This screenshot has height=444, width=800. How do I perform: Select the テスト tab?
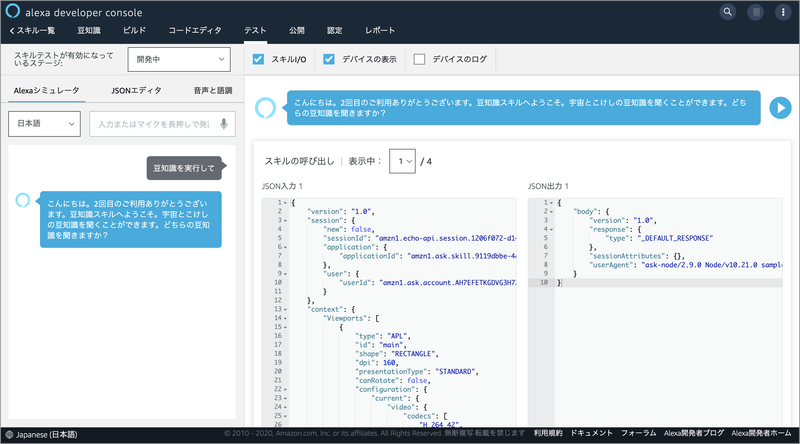point(255,31)
